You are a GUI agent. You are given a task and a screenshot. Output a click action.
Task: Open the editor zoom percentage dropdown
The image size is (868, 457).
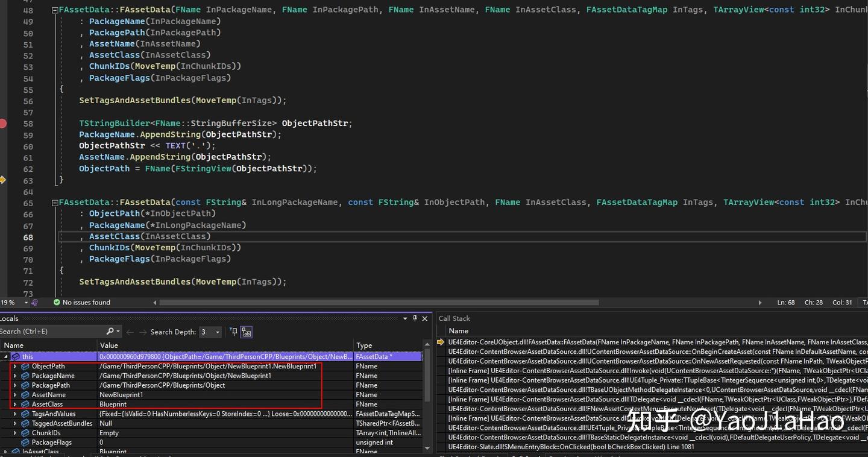(25, 303)
